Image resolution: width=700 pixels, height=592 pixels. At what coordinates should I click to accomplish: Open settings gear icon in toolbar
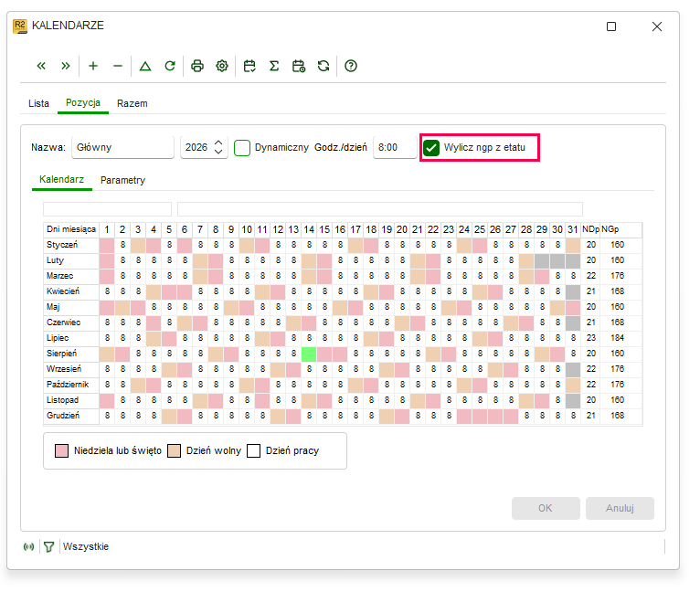point(222,66)
